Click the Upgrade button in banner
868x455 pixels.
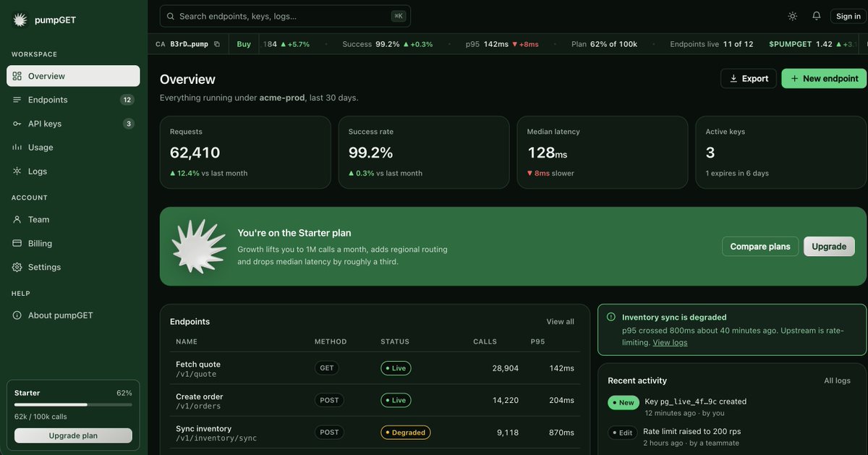829,247
